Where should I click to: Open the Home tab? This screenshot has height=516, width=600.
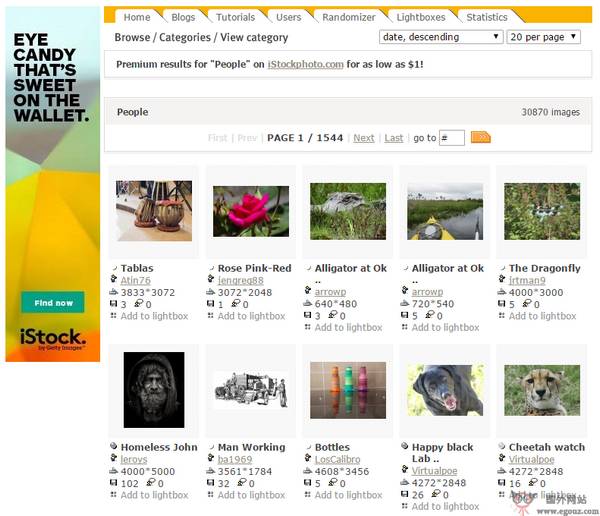coord(137,17)
